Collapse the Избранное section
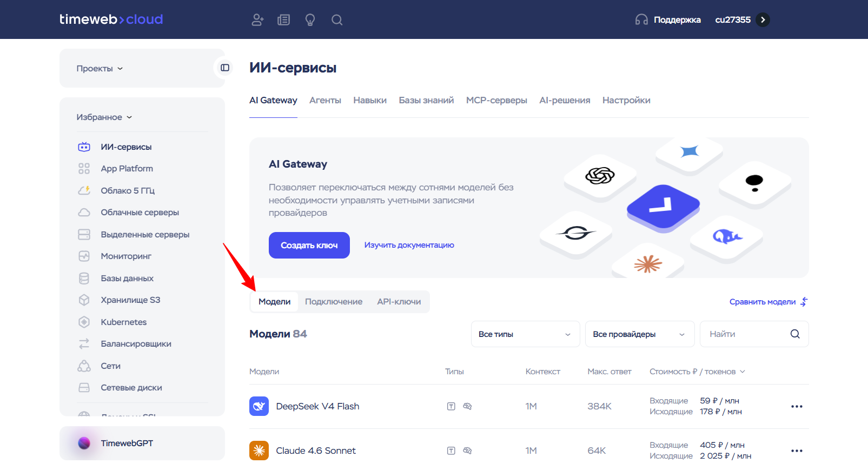This screenshot has width=868, height=470. coord(104,117)
